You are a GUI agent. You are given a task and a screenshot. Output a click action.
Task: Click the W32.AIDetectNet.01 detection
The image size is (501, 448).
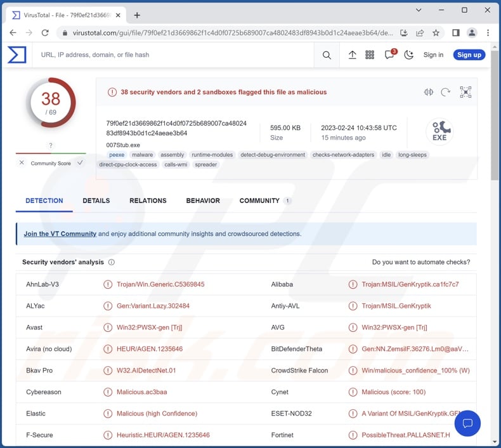(x=146, y=371)
